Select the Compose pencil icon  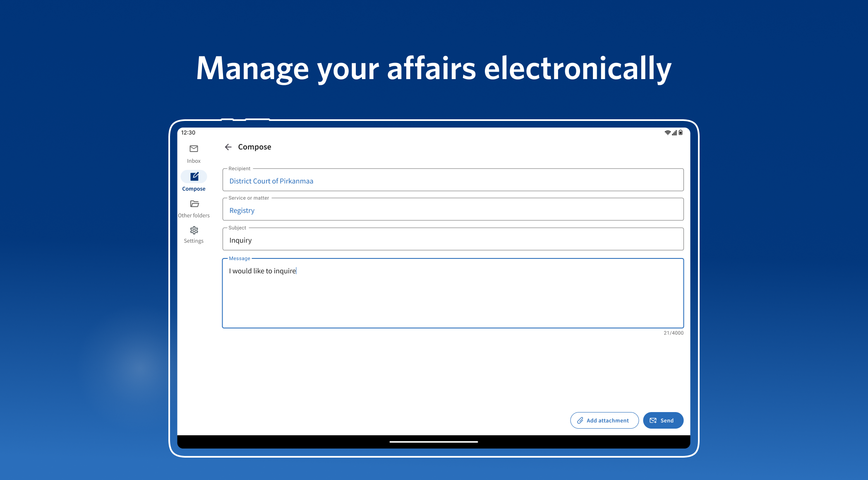tap(194, 177)
